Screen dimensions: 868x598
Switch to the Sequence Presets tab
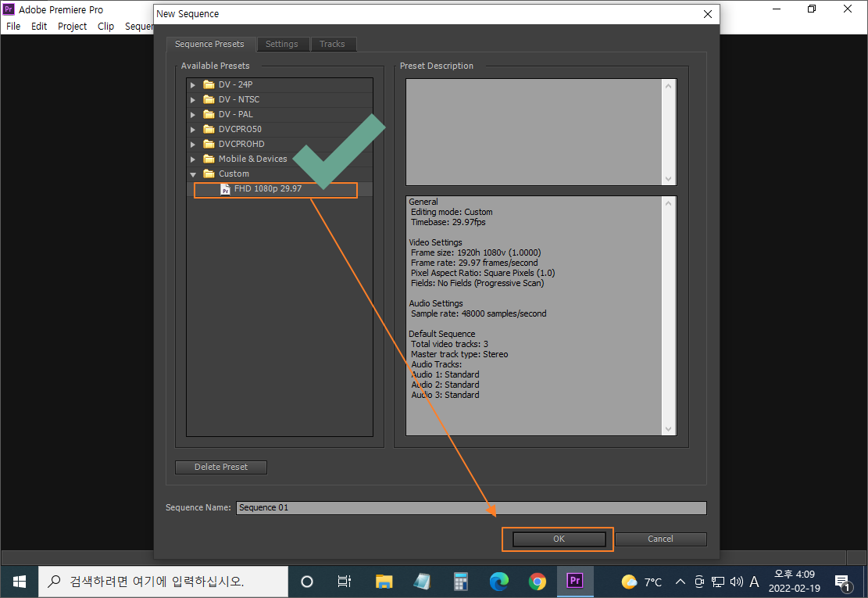pos(209,44)
